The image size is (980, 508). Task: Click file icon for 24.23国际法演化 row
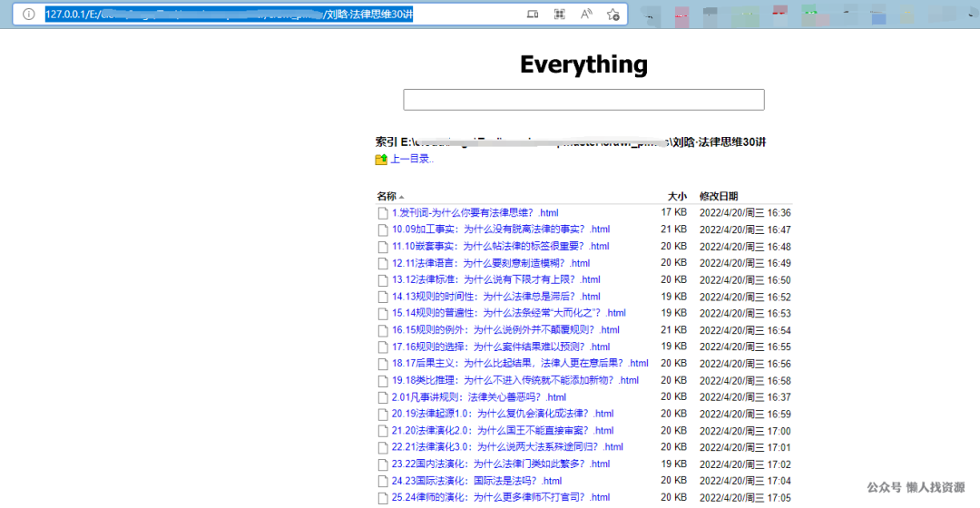pos(383,481)
